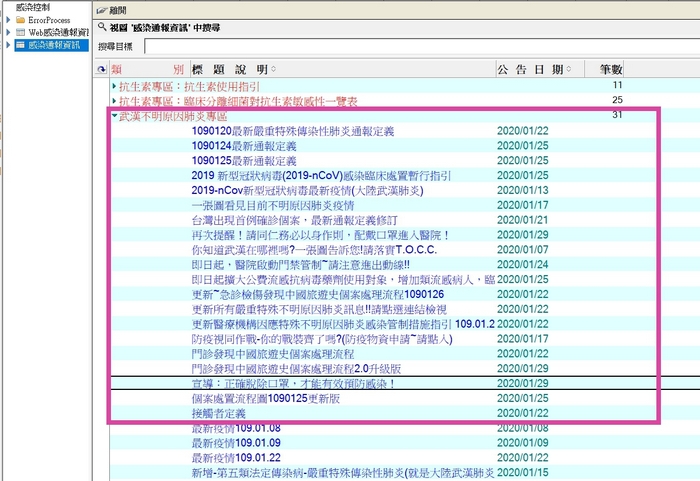700x481 pixels.
Task: Open 防疫視同作戰 entry
Action: click(x=322, y=339)
